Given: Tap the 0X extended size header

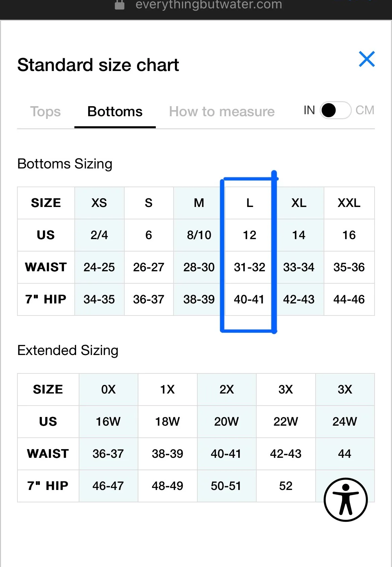Looking at the screenshot, I should 108,389.
